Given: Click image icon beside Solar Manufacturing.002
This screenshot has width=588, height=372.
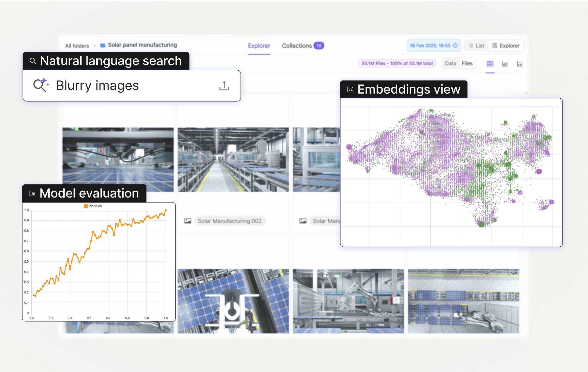Looking at the screenshot, I should [188, 221].
